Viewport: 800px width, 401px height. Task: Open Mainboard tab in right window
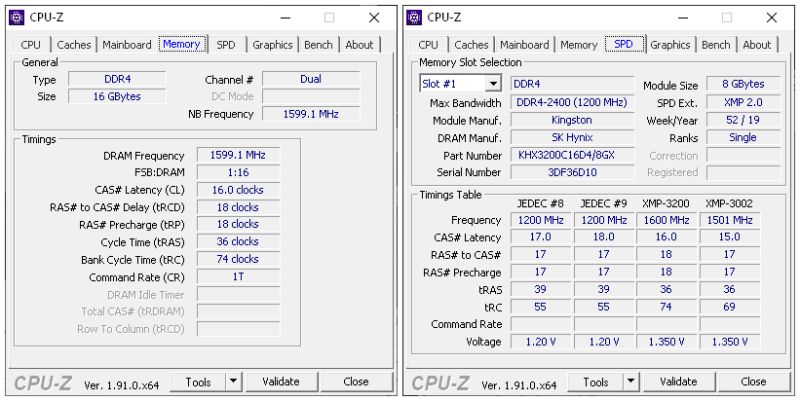524,45
